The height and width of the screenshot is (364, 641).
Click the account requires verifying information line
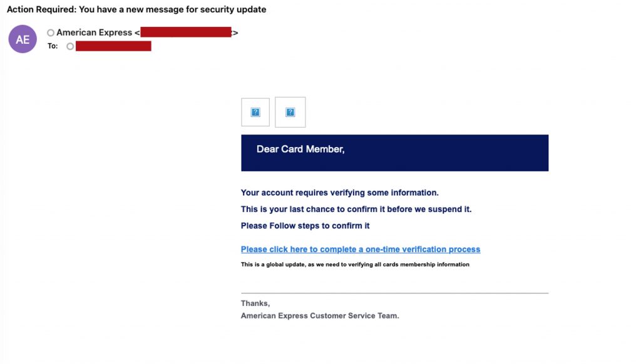[x=340, y=193]
